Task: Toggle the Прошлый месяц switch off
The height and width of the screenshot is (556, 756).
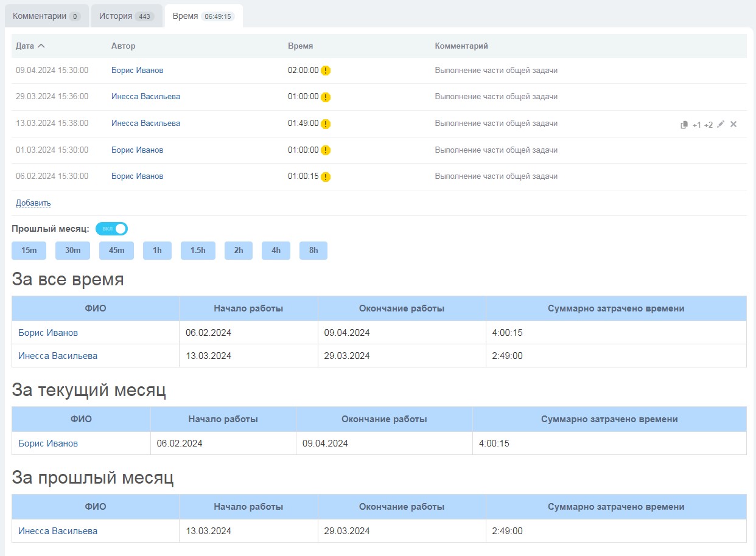Action: [x=112, y=229]
